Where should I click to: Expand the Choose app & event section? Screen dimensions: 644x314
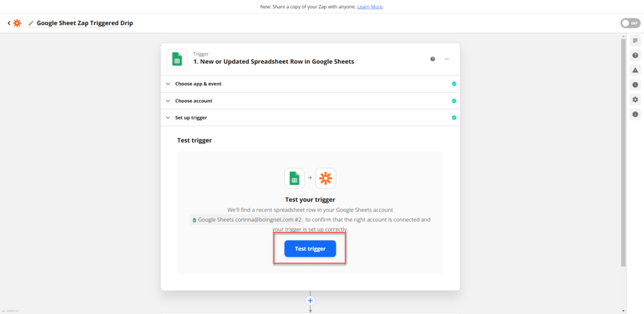click(x=310, y=84)
